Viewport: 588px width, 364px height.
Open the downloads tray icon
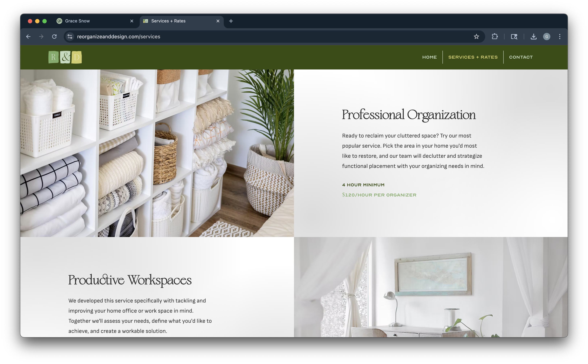coord(534,37)
